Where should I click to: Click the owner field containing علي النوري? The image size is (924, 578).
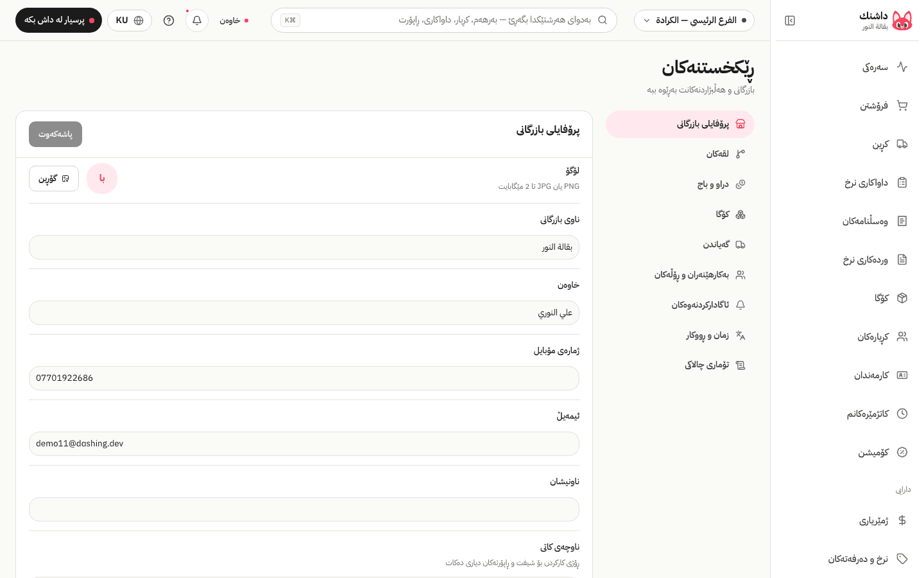(304, 313)
